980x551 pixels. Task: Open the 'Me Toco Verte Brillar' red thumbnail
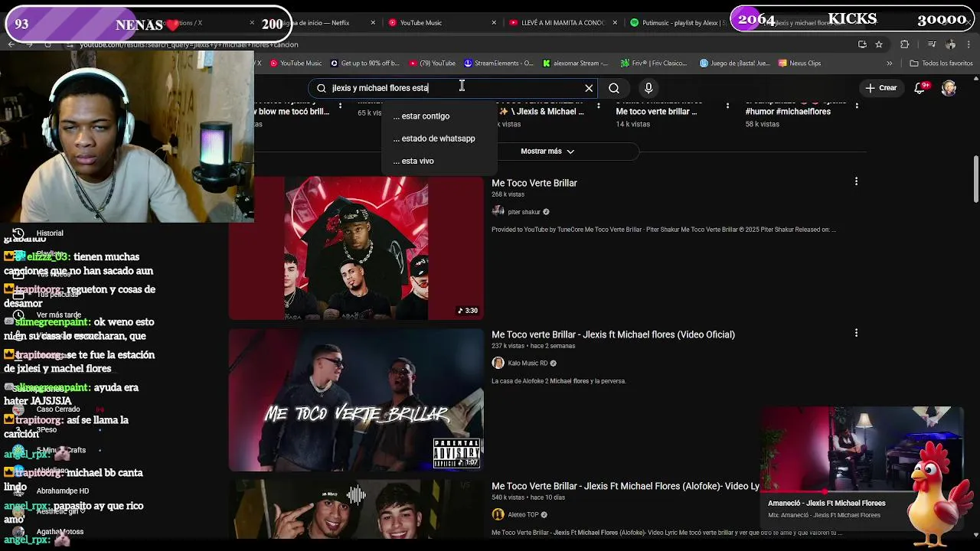tap(356, 248)
